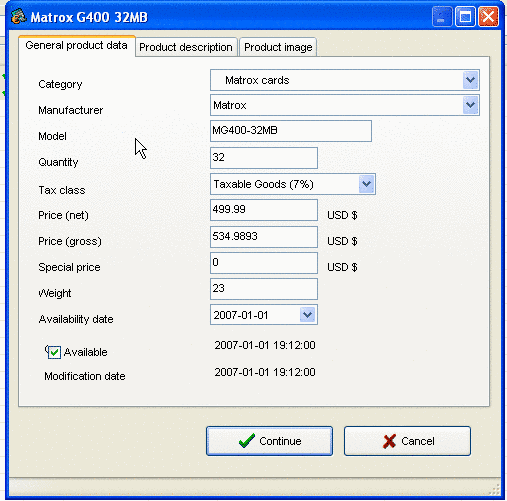Click USD $ beside Special price

[x=342, y=267]
